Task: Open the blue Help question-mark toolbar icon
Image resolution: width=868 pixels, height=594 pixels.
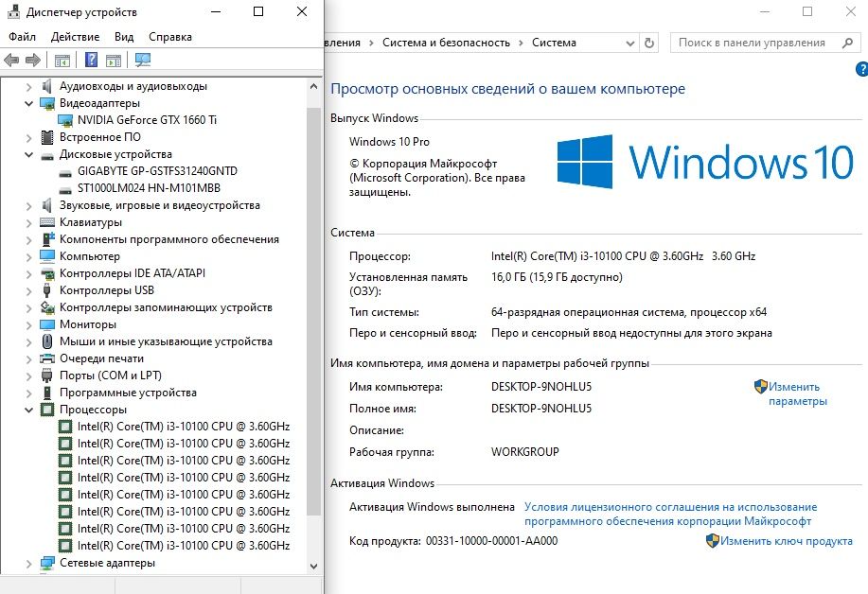Action: click(91, 60)
